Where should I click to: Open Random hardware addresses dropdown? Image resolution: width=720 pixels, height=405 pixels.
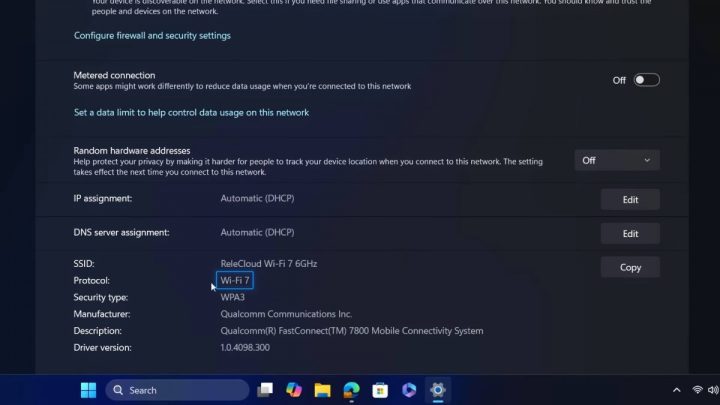(x=617, y=160)
